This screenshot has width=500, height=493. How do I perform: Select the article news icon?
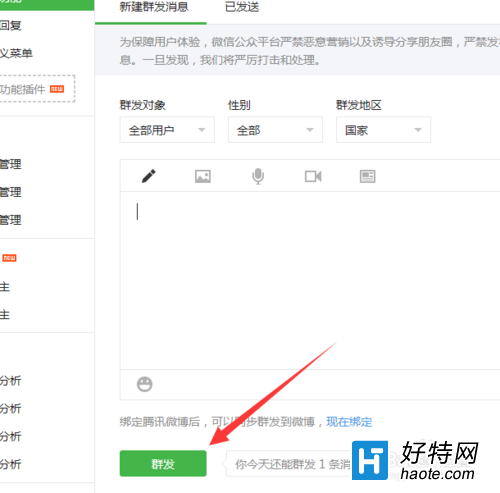point(367,176)
